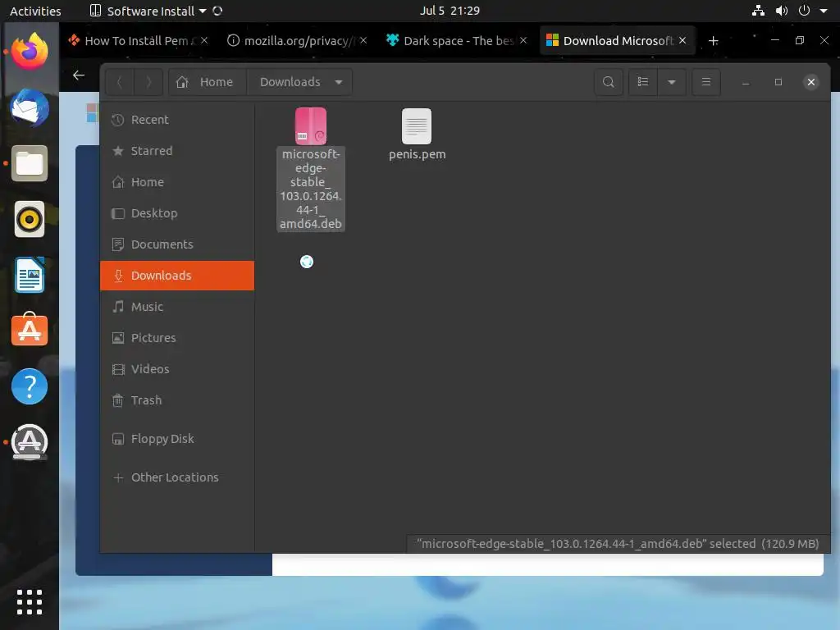Close the Download Microsoft tab

pos(682,41)
